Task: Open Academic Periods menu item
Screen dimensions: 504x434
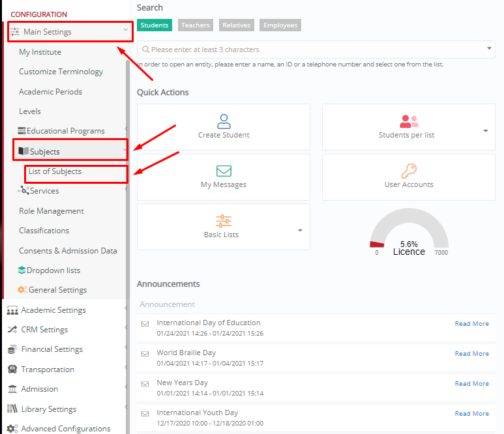Action: (50, 91)
